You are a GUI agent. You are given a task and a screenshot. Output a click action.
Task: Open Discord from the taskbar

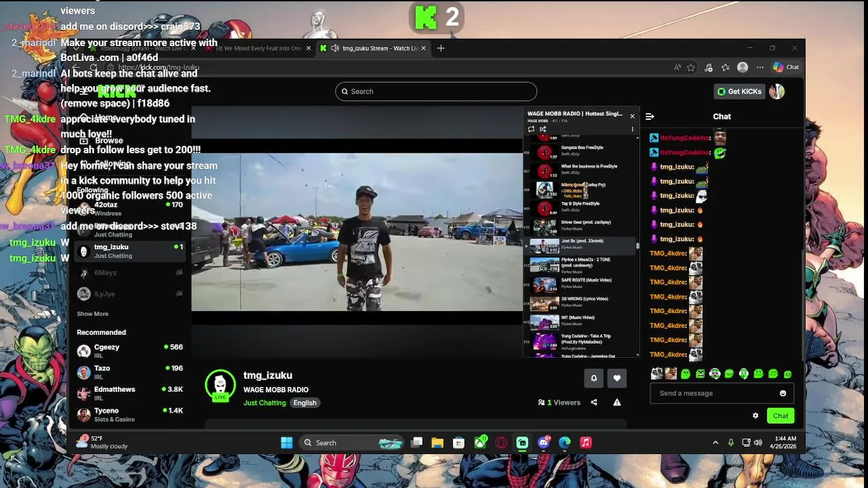point(543,443)
